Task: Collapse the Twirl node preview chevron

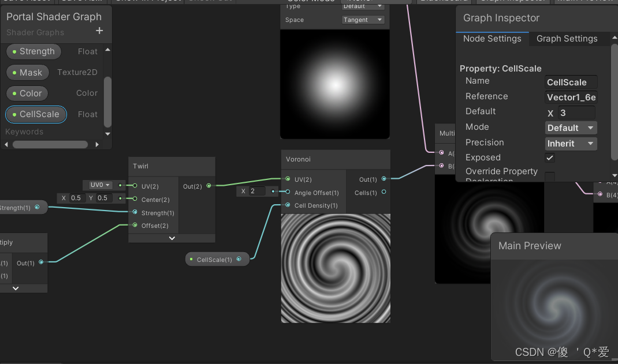Action: click(x=172, y=238)
